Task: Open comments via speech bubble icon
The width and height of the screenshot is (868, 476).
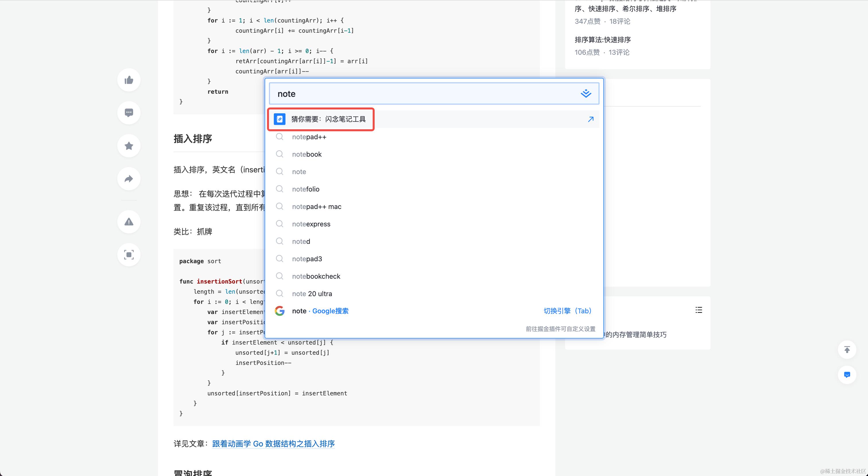Action: (x=129, y=113)
